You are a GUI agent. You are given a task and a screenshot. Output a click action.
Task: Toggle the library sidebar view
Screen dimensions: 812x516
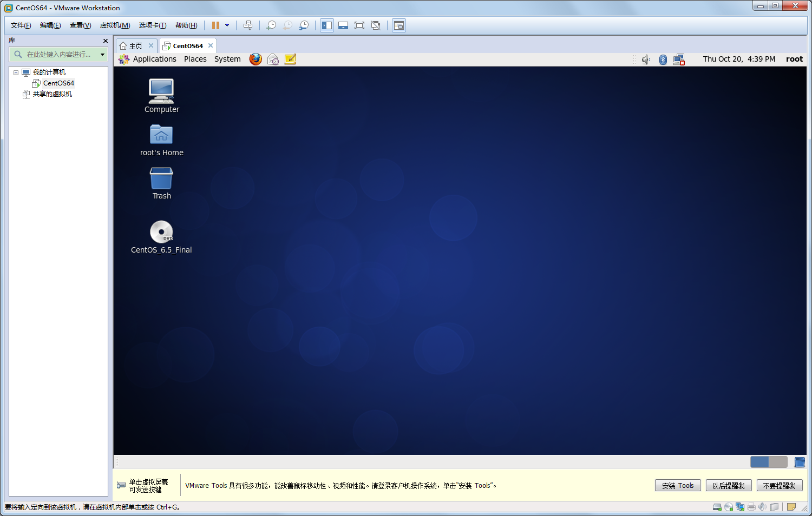pos(327,25)
